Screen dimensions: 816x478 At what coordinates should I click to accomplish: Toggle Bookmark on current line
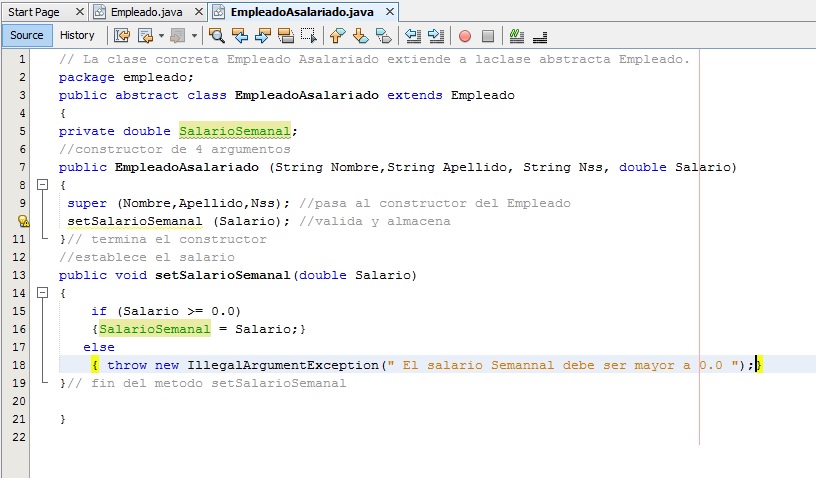[384, 36]
